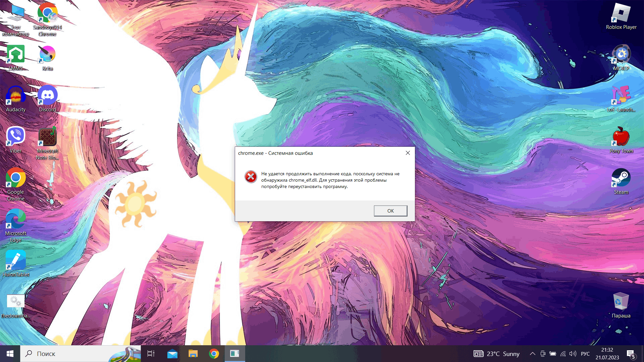Image resolution: width=644 pixels, height=362 pixels.
Task: Open the 23°C Sunny weather widget
Action: point(496,354)
